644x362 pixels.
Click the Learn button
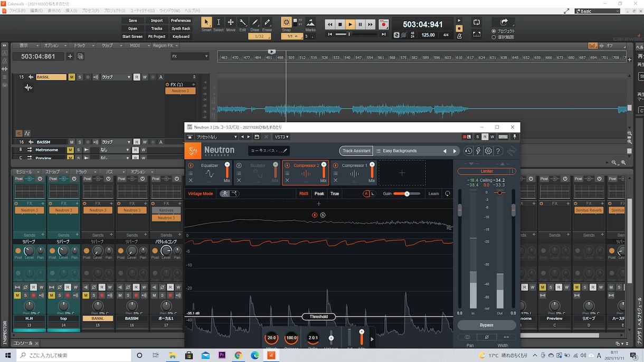tap(433, 194)
